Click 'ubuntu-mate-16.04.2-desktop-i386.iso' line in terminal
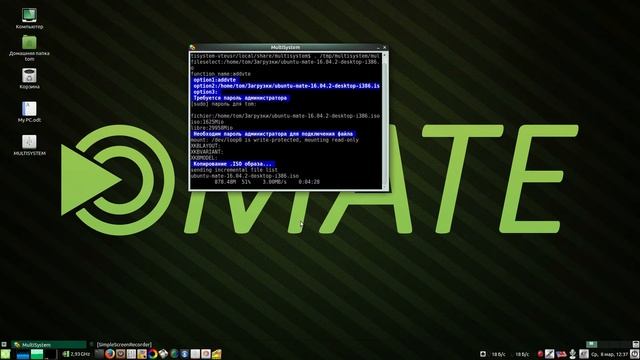 coord(245,176)
